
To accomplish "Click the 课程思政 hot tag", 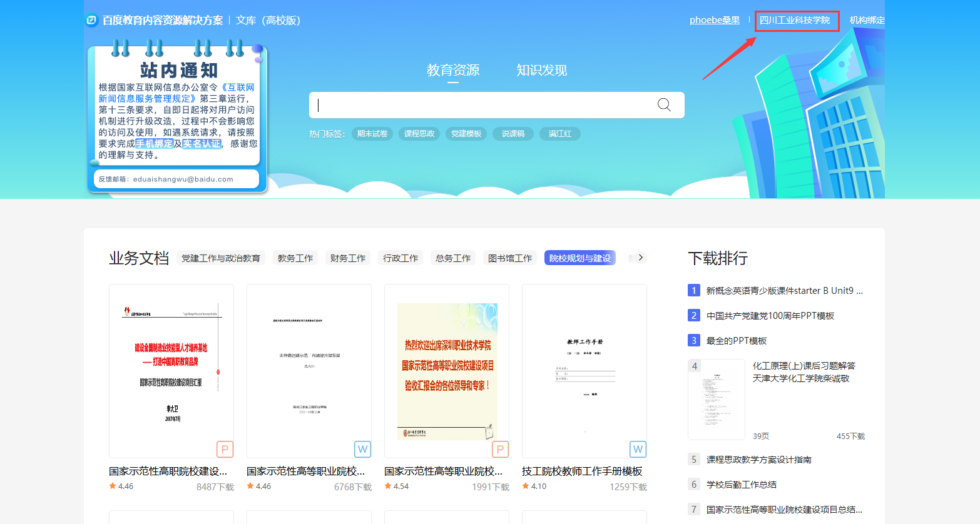I will [419, 134].
